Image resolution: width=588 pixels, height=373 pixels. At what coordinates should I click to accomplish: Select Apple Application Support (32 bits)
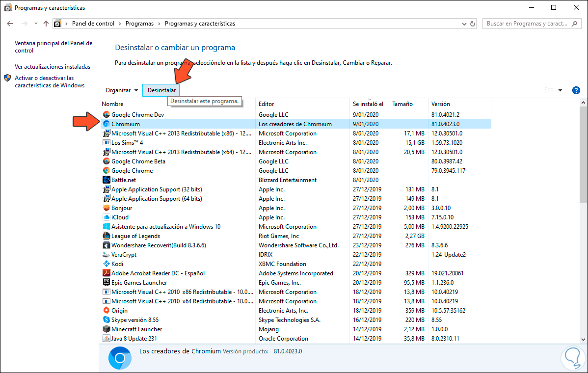pyautogui.click(x=296, y=189)
